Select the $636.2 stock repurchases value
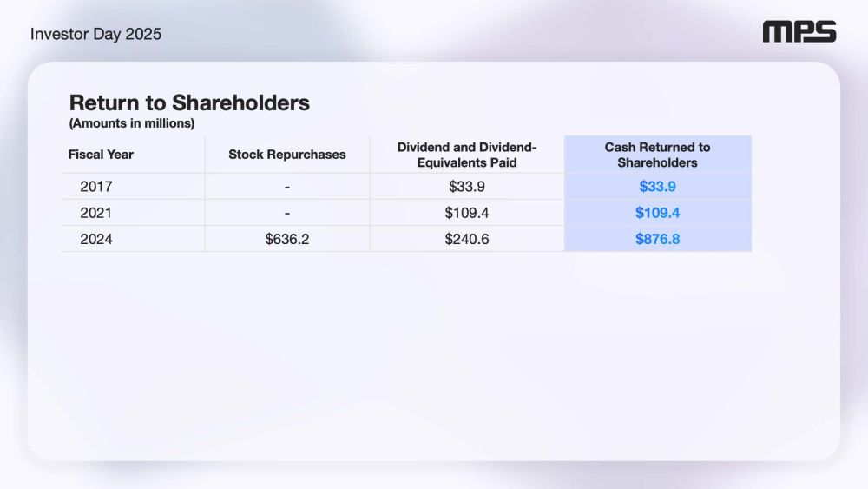The width and height of the screenshot is (868, 489). [x=286, y=239]
